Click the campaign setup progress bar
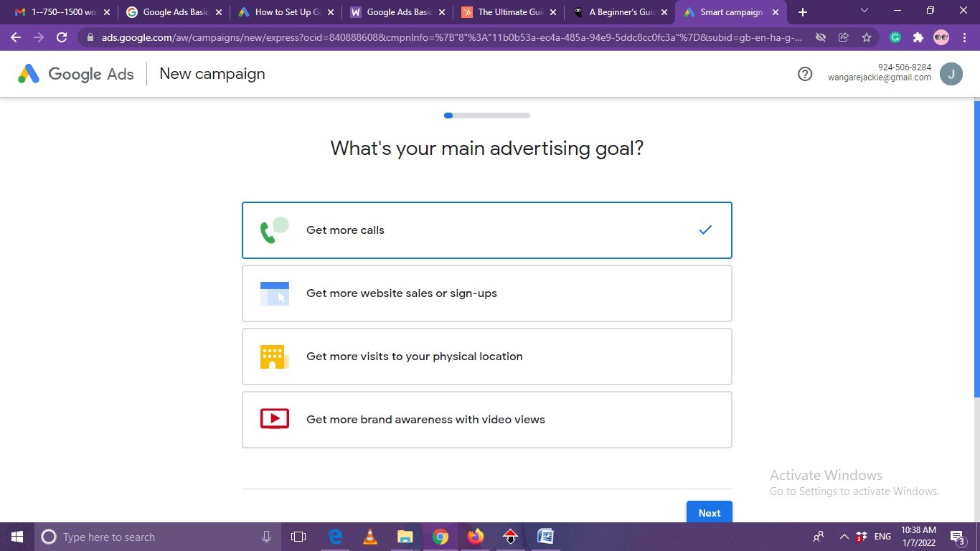980x551 pixels. pyautogui.click(x=487, y=116)
